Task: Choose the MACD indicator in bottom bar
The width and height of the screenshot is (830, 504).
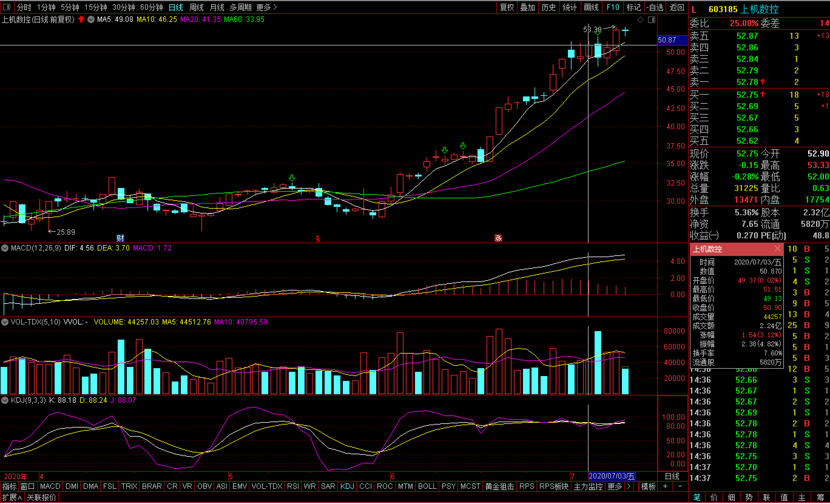Action: [50, 486]
